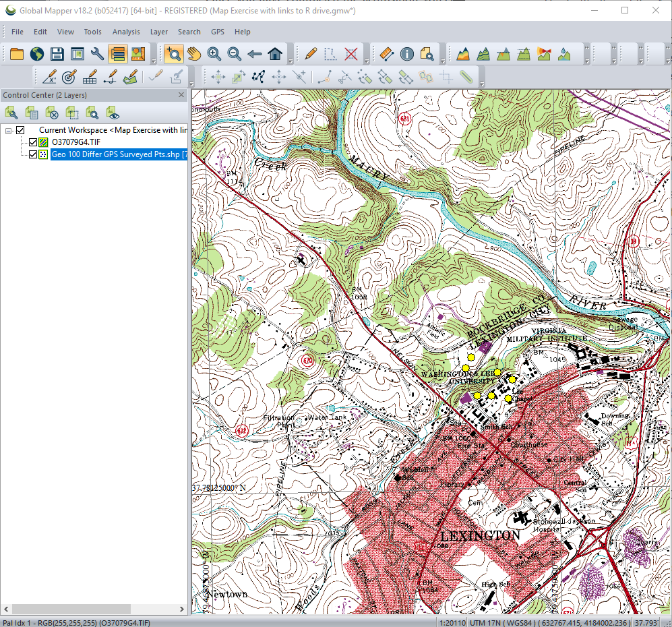Uncheck the Geo 100 Differ GPS Surveyed Pts checkbox

coord(32,154)
